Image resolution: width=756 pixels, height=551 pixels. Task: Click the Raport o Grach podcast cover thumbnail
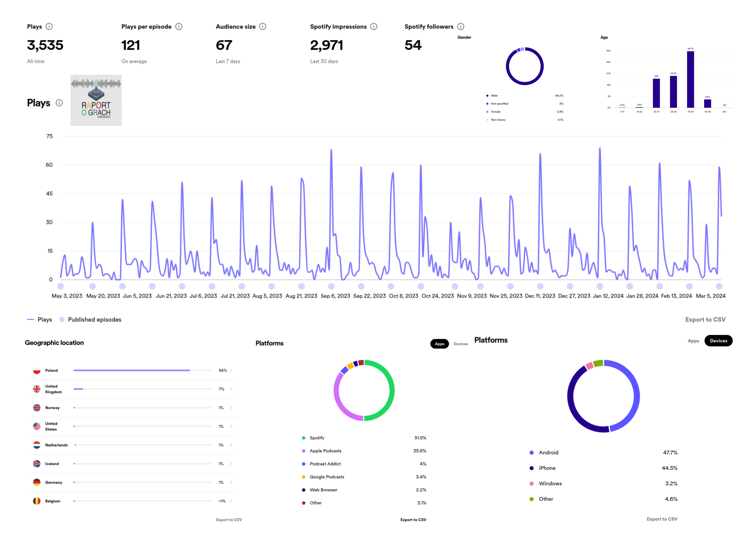96,100
